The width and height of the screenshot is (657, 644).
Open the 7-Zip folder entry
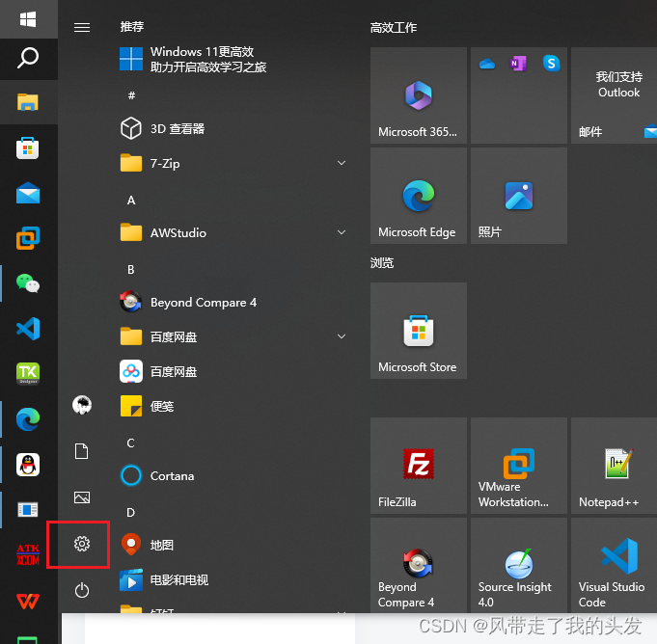(x=233, y=163)
